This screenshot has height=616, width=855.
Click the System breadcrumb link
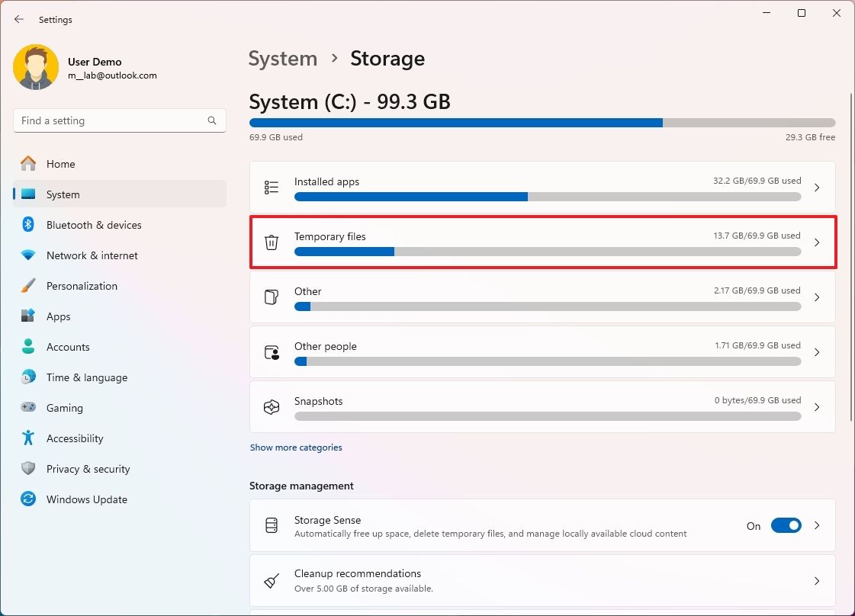point(283,58)
